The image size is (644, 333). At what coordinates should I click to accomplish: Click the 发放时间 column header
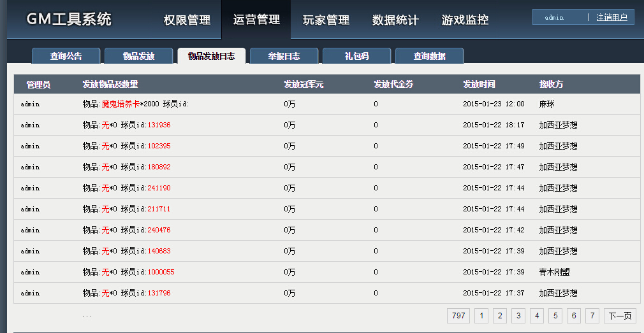(x=479, y=85)
